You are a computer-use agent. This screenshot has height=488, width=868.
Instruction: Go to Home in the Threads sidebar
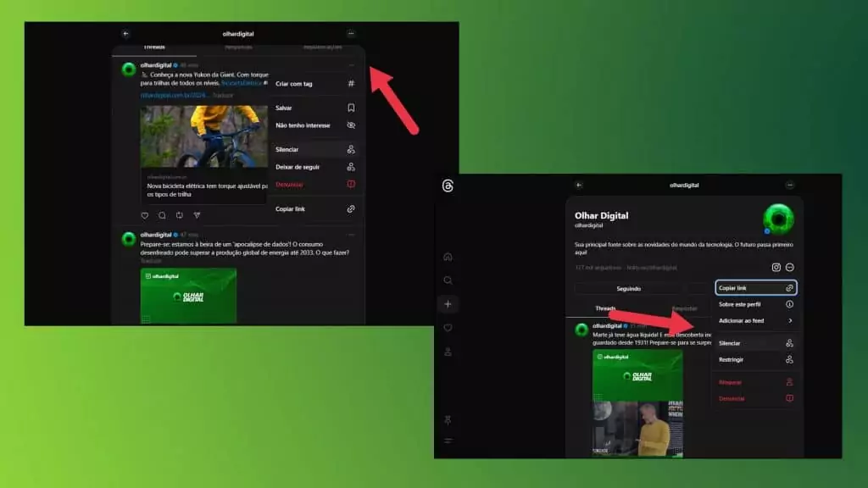pos(448,257)
